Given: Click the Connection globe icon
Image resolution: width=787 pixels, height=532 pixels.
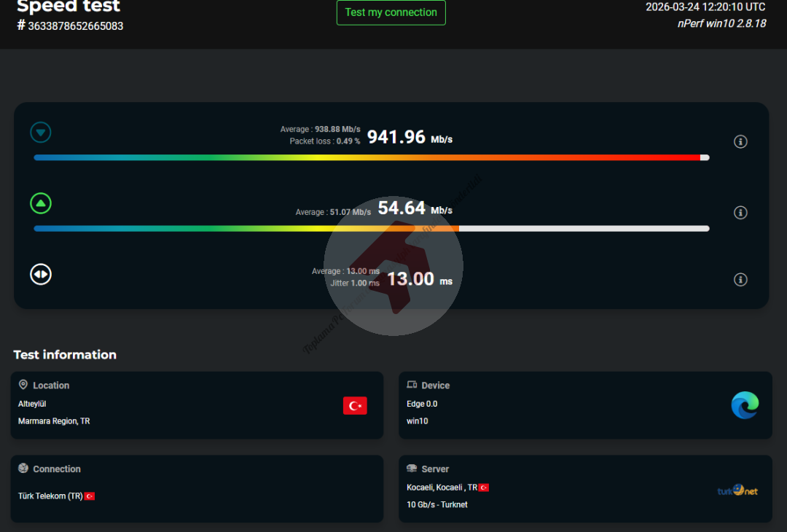Looking at the screenshot, I should click(x=23, y=469).
